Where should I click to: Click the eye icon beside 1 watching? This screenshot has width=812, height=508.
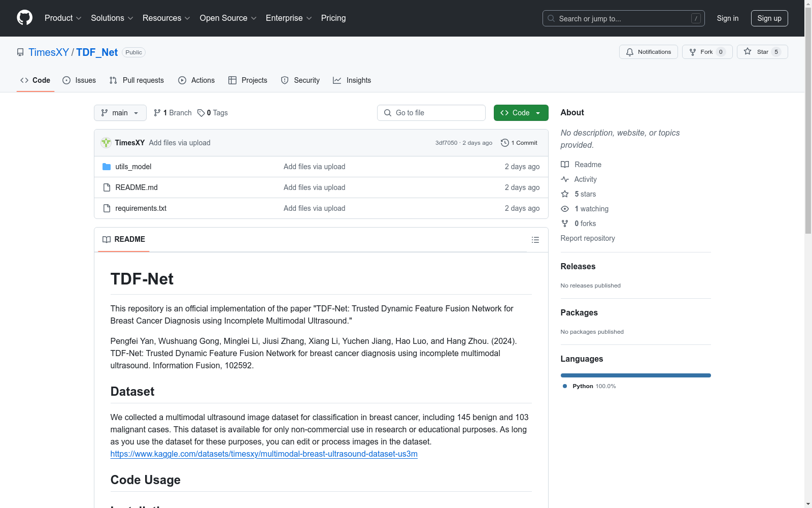coord(565,209)
